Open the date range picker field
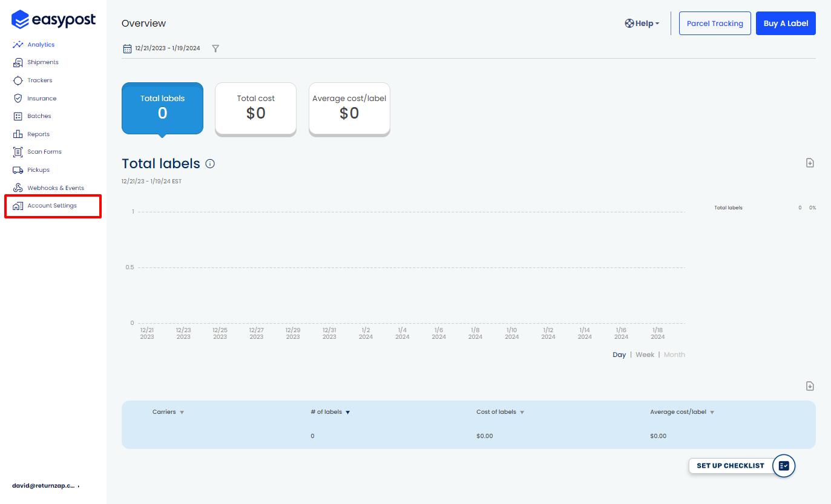The height and width of the screenshot is (504, 831). pos(162,48)
